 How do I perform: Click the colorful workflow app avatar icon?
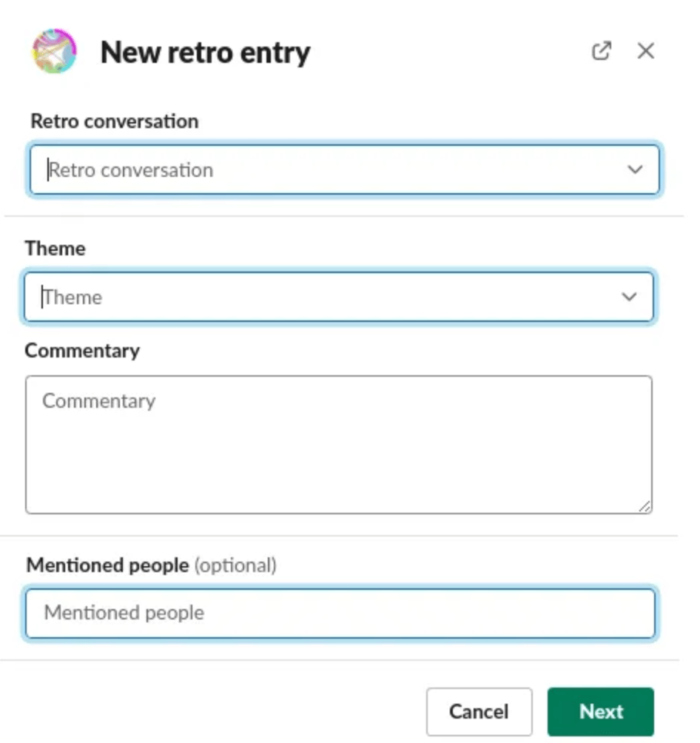point(54,51)
